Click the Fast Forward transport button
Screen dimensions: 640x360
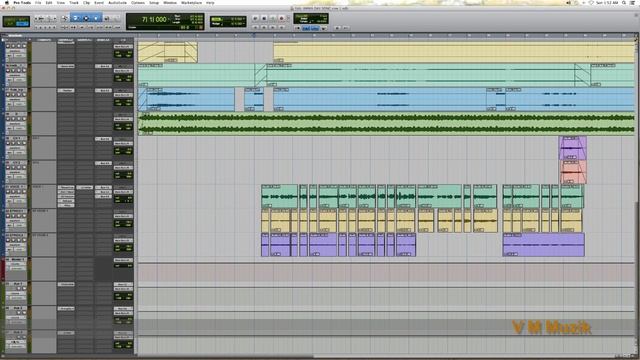tap(273, 27)
